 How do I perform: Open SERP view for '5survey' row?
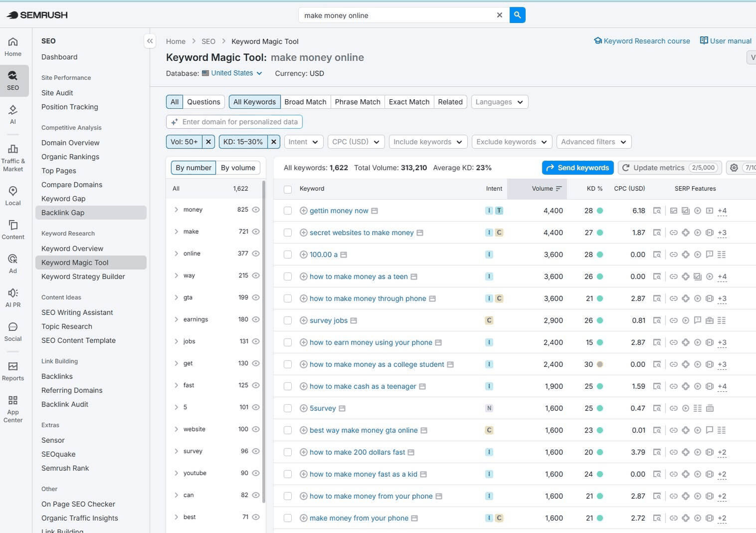click(x=657, y=408)
